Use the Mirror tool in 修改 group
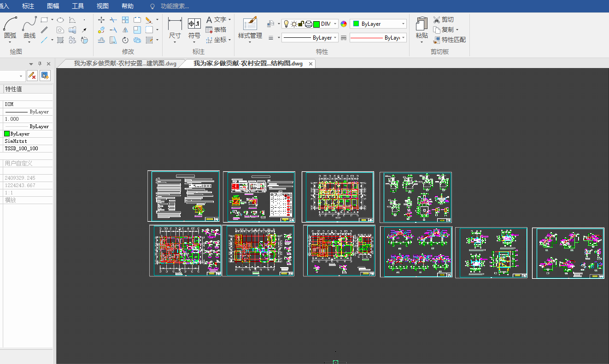The image size is (609, 364). [x=125, y=30]
